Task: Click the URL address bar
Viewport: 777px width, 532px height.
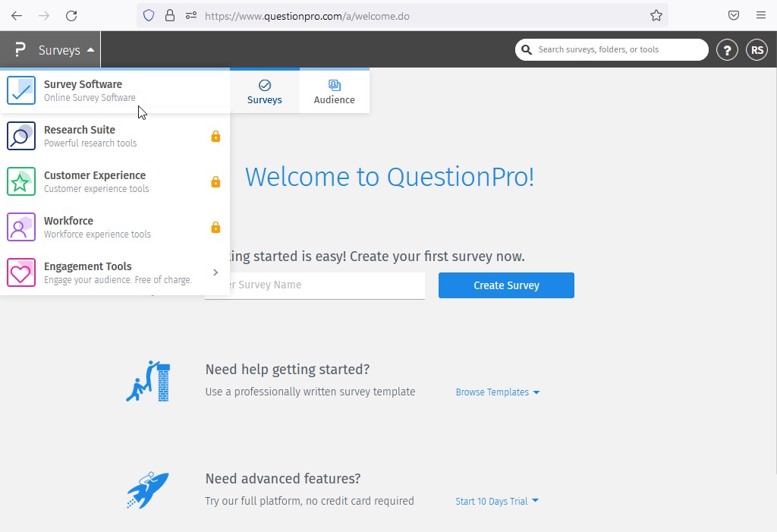Action: (x=402, y=16)
